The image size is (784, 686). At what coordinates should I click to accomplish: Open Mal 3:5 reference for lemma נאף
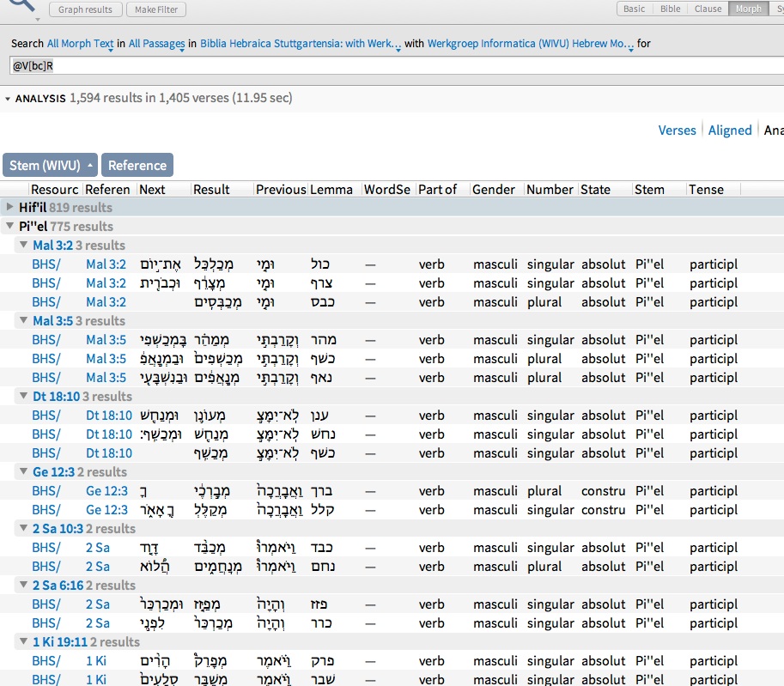click(x=106, y=378)
